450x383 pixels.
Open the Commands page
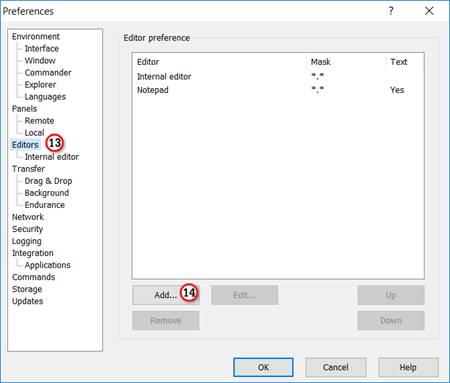click(34, 277)
